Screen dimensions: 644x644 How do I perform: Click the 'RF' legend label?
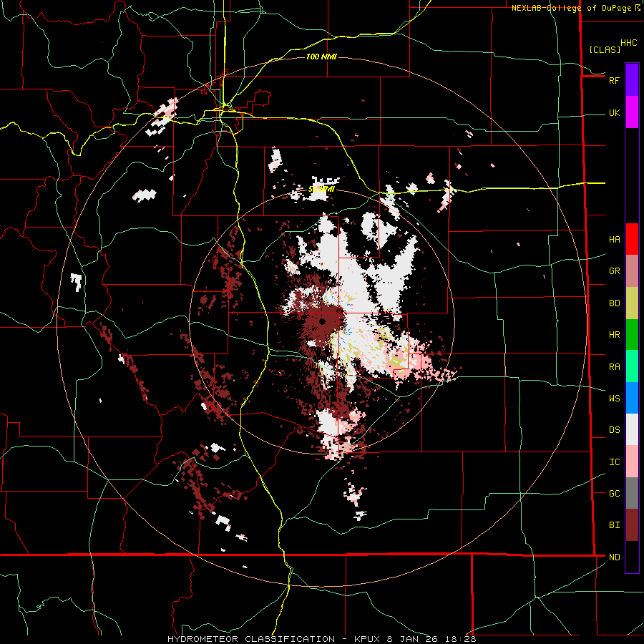pyautogui.click(x=614, y=80)
